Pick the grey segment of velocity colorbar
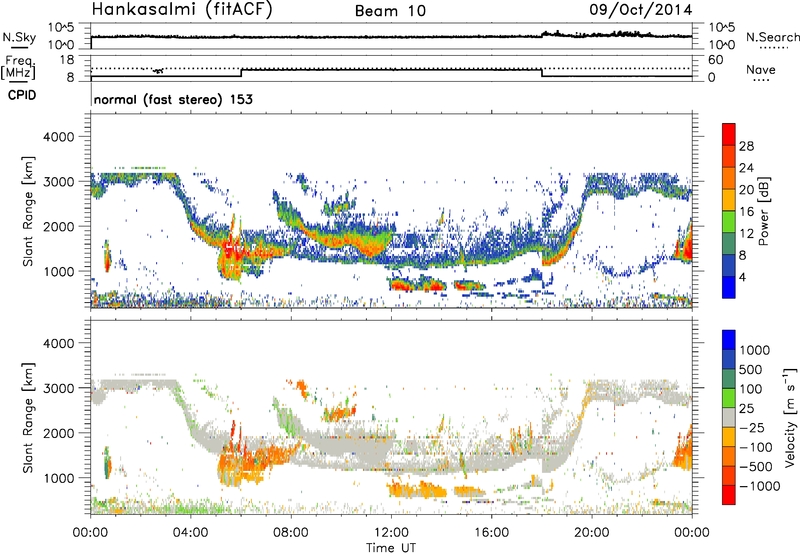The width and height of the screenshot is (800, 554). [729, 417]
